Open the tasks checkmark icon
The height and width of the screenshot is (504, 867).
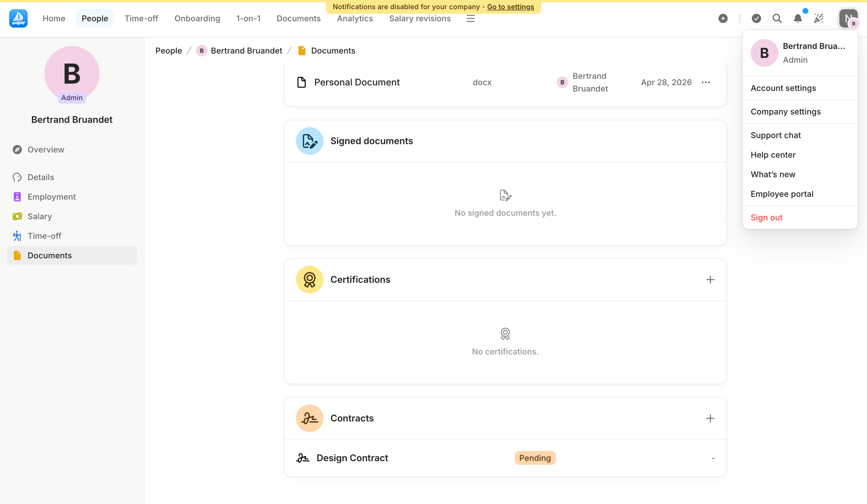756,18
